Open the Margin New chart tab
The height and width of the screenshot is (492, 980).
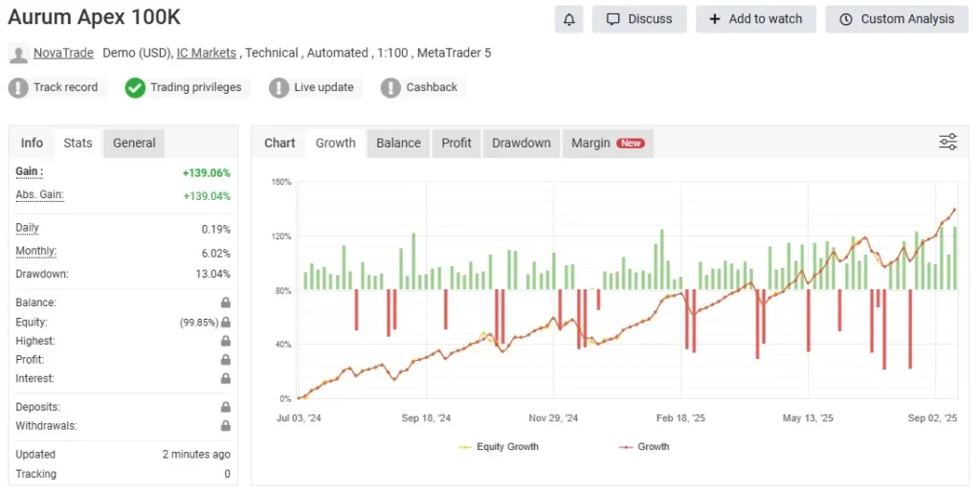tap(608, 144)
